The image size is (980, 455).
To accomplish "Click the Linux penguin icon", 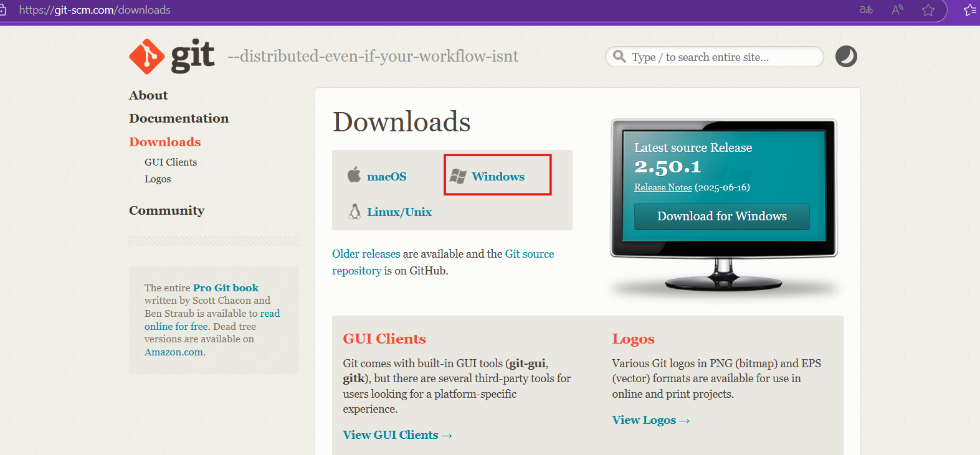I will point(354,212).
